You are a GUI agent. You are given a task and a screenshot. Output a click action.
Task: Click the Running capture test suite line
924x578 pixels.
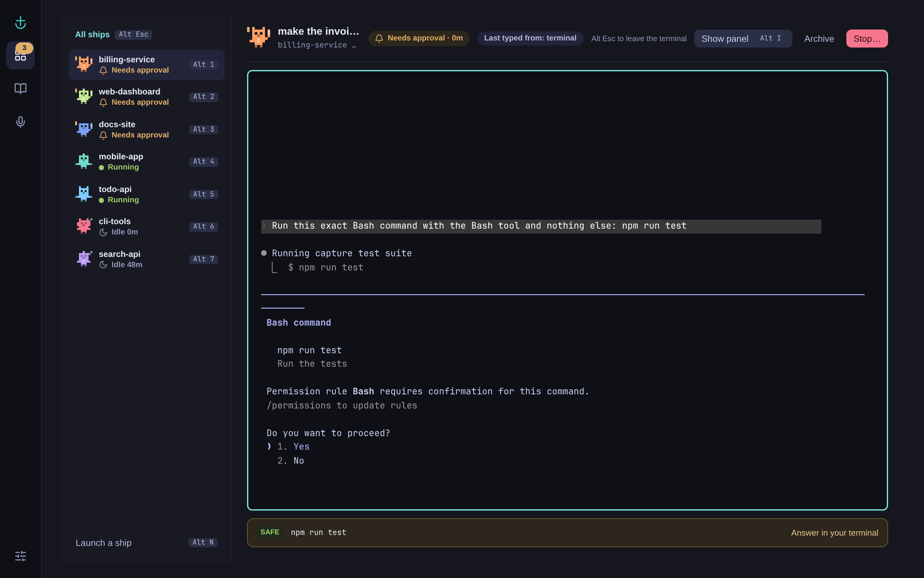(342, 253)
